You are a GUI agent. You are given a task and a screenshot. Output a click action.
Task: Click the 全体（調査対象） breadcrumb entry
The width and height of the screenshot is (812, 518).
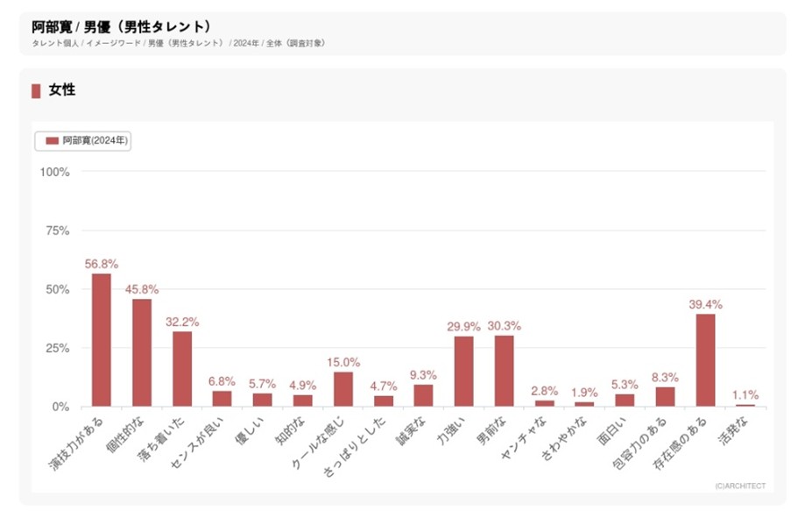click(295, 43)
